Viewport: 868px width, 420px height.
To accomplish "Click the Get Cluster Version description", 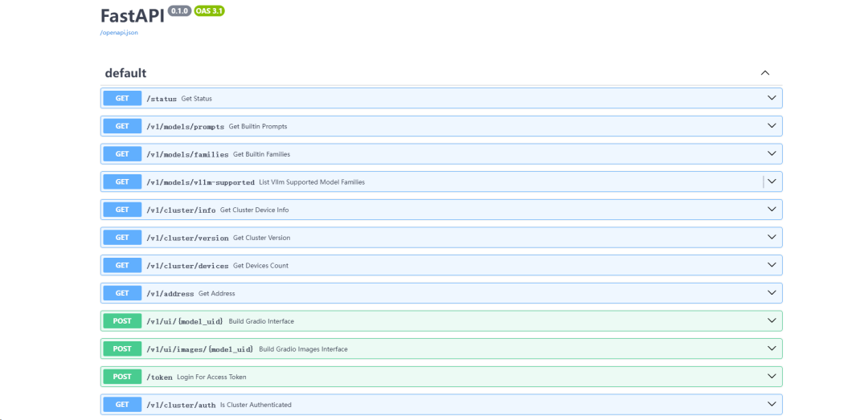I will pyautogui.click(x=261, y=238).
